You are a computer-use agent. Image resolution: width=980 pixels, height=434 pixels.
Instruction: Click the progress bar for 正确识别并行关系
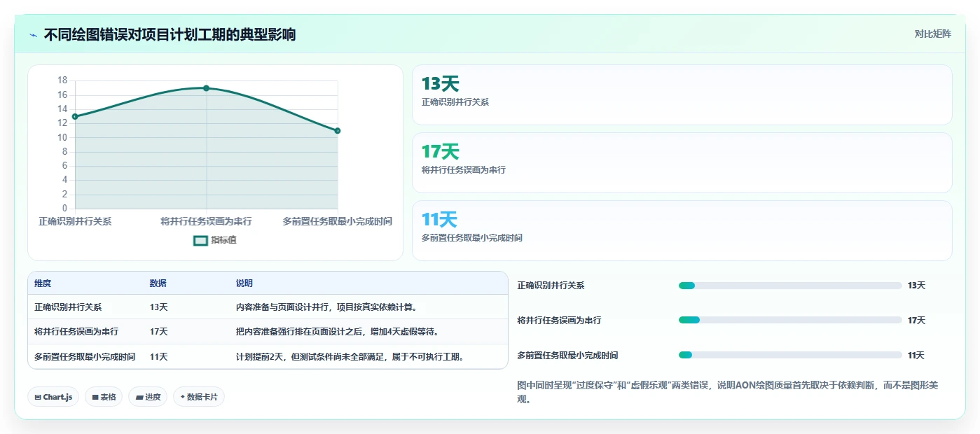tap(790, 286)
